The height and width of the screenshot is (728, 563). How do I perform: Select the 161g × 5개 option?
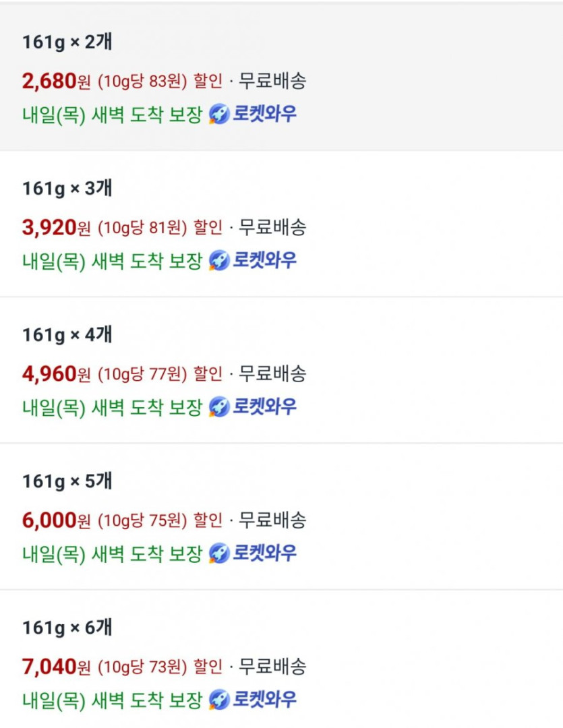tap(67, 481)
